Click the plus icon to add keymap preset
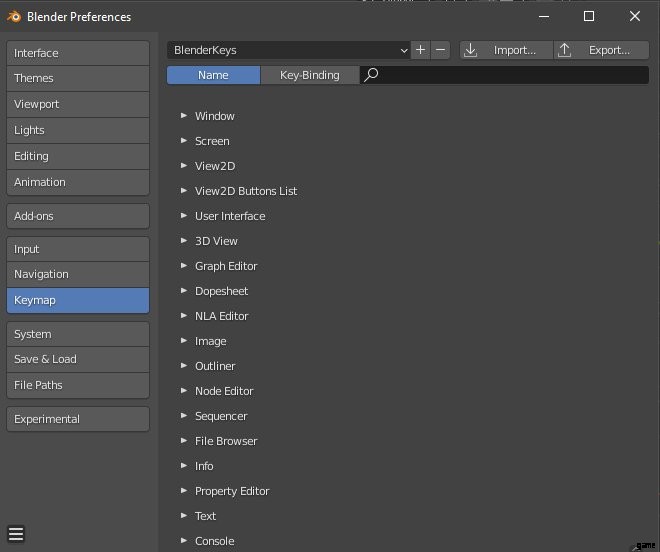The height and width of the screenshot is (552, 660). click(x=420, y=50)
